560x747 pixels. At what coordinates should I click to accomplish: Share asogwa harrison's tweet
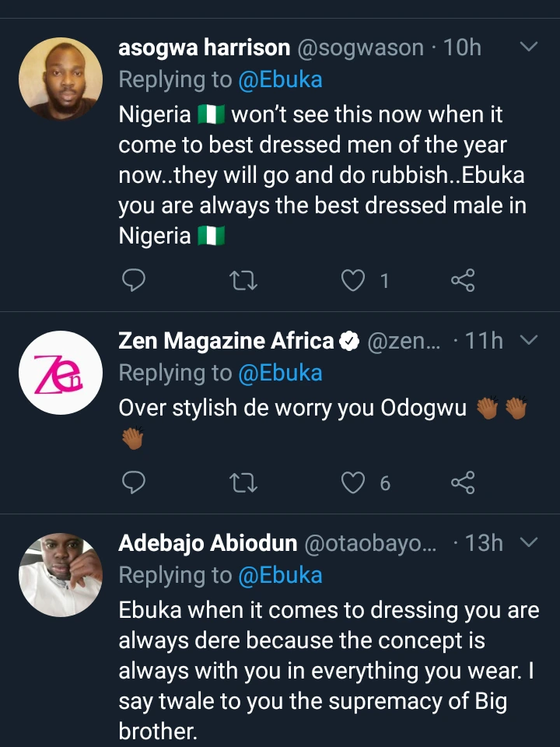[x=463, y=280]
